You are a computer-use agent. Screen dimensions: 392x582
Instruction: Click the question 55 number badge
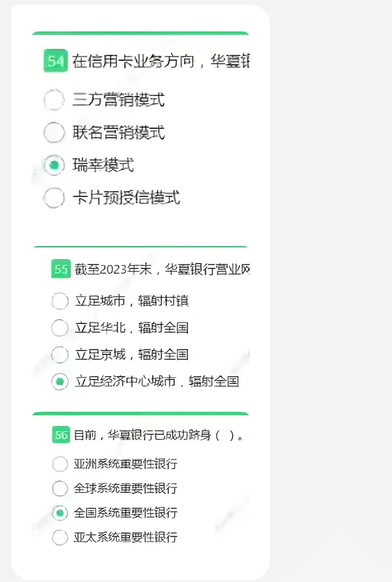coord(61,269)
